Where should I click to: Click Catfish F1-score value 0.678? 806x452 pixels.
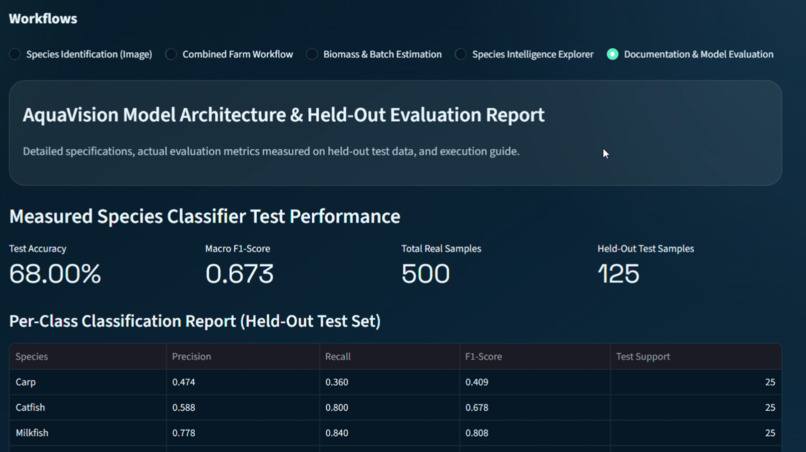tap(477, 407)
